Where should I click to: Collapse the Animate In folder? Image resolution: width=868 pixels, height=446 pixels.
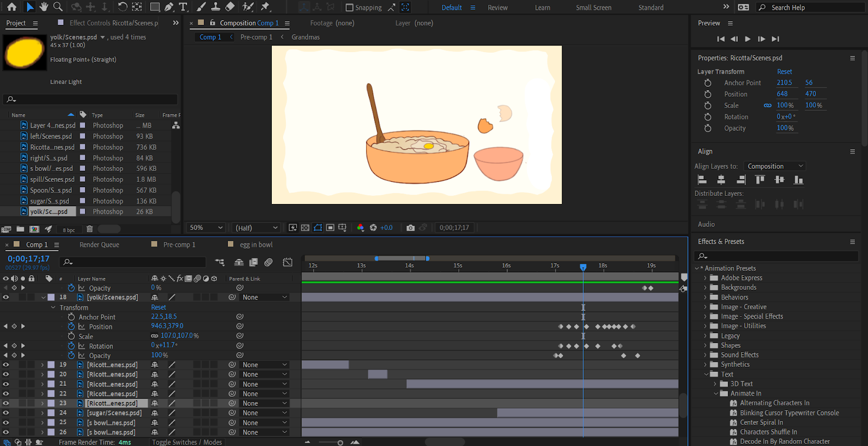pos(716,394)
